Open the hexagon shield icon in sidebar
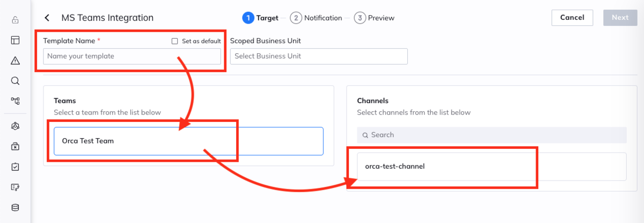644x223 pixels. point(16,126)
